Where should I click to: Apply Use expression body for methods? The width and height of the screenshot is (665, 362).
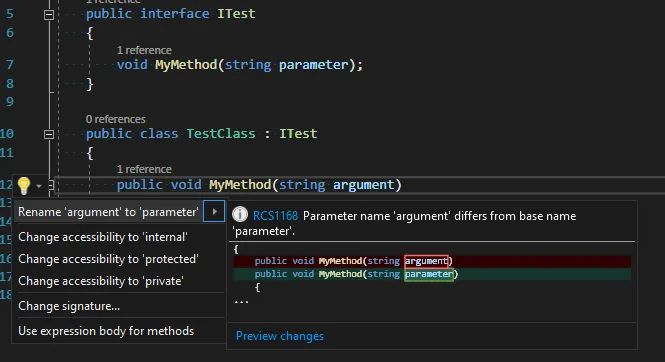[x=106, y=331]
